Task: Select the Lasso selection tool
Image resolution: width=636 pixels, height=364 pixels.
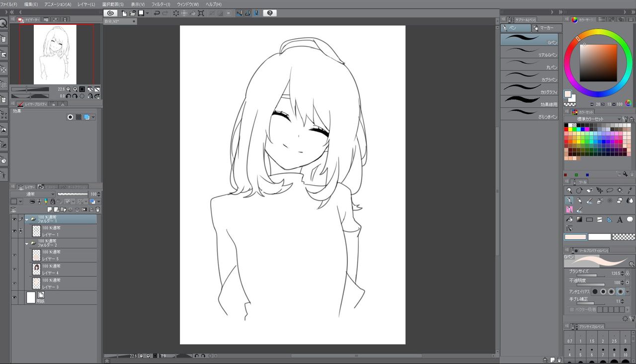Action: [x=610, y=190]
